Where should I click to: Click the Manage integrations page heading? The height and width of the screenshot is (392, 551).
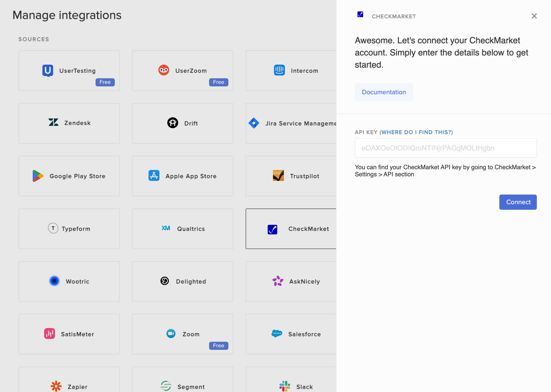67,15
